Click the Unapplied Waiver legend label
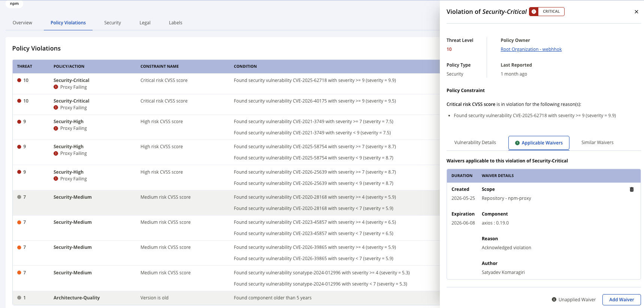 tap(577, 300)
